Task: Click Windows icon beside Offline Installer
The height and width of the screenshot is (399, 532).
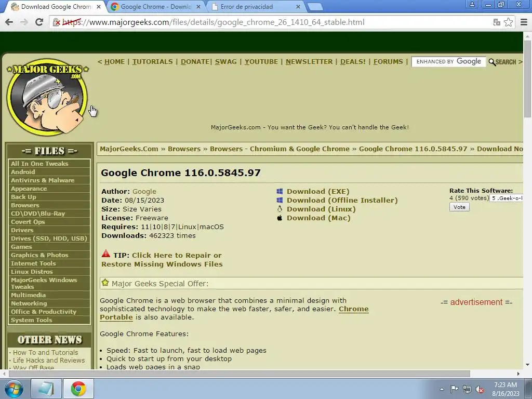Action: tap(280, 200)
